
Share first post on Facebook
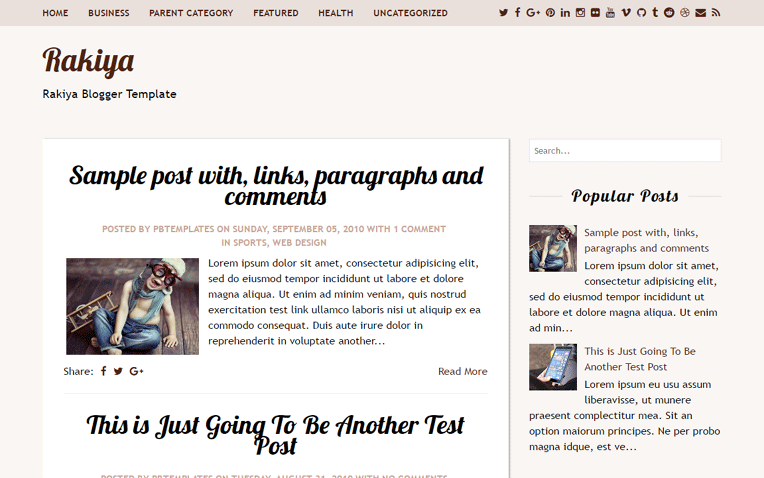point(103,371)
